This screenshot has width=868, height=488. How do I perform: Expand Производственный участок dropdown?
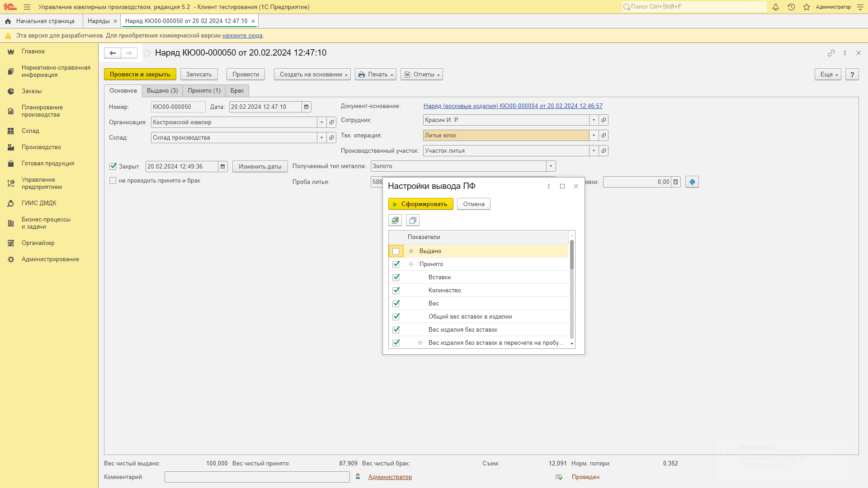tap(594, 151)
